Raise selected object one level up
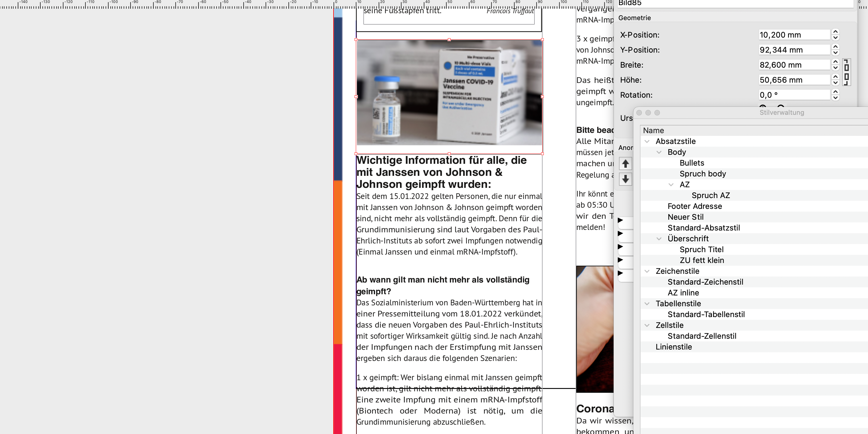Image resolution: width=868 pixels, height=434 pixels. (625, 164)
